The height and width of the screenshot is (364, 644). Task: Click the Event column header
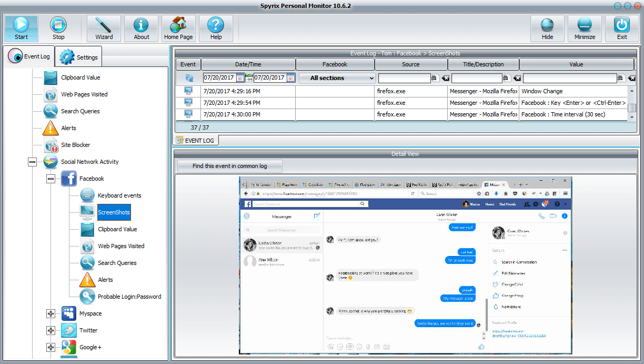pyautogui.click(x=188, y=64)
